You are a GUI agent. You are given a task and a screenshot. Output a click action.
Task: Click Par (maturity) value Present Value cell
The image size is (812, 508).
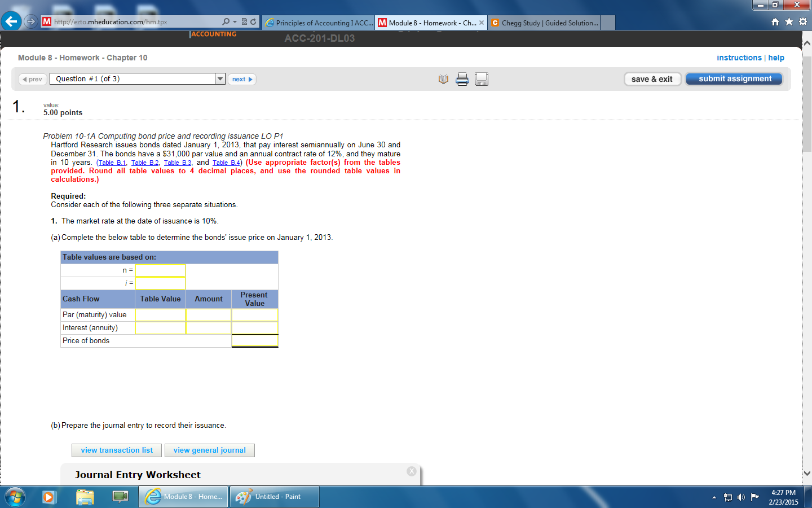pos(255,315)
